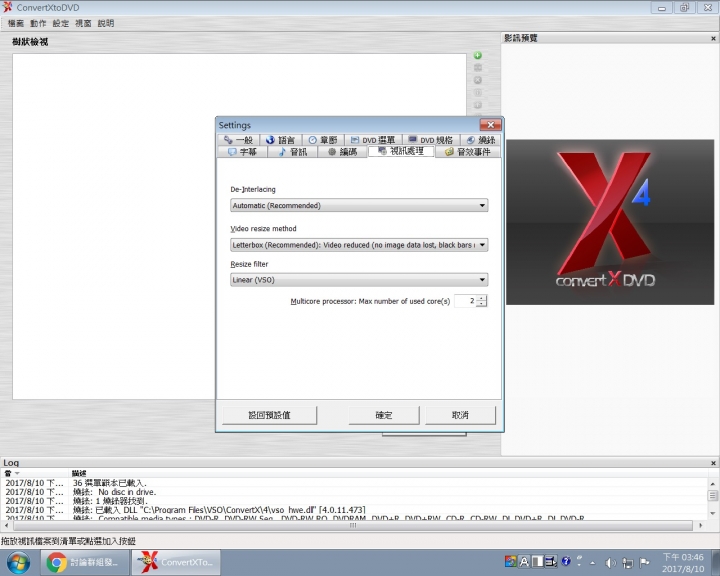The image size is (720, 576).
Task: Click the log horizontal scrollbar right arrow
Action: [x=700, y=525]
